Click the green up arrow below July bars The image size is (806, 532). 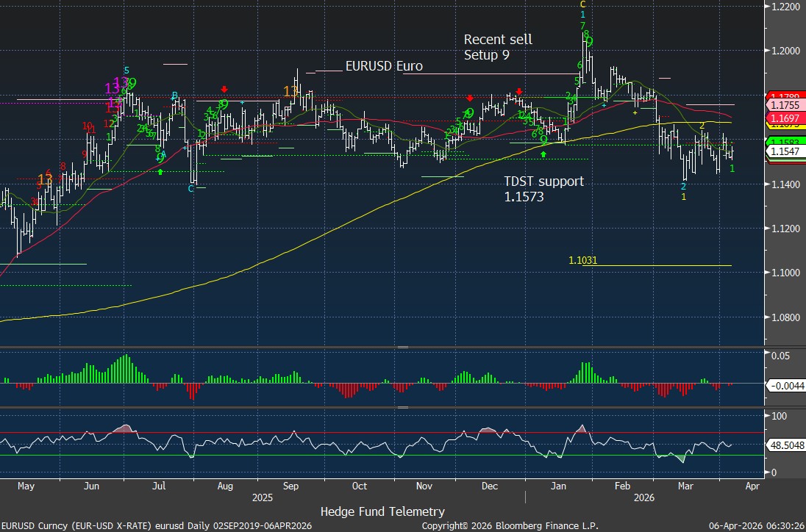(x=160, y=171)
